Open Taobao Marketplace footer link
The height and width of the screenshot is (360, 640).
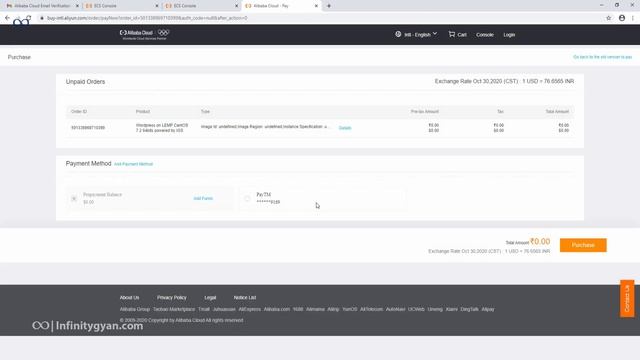coord(174,309)
